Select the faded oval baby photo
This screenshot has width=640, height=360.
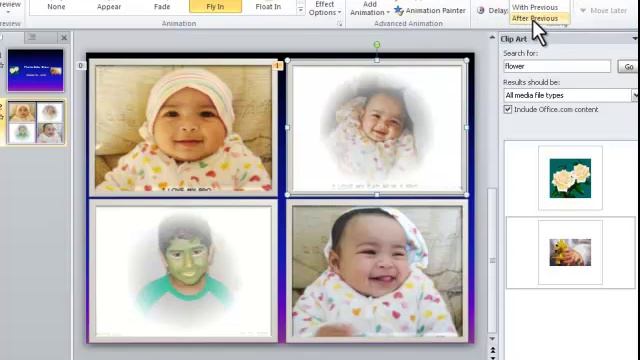coord(377,127)
